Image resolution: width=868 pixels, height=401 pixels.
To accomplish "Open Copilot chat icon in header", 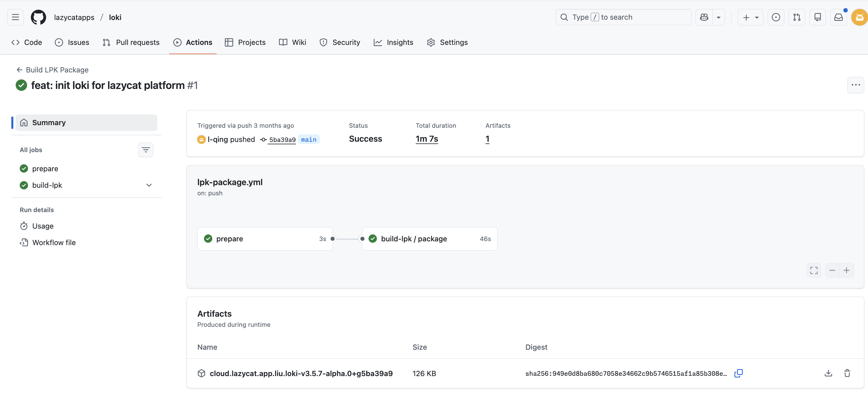I will coord(704,17).
